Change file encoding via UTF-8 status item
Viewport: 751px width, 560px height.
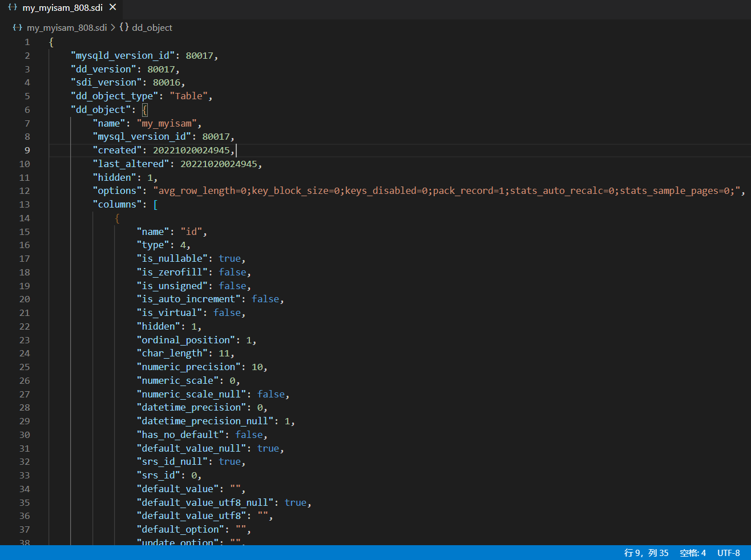click(x=729, y=553)
